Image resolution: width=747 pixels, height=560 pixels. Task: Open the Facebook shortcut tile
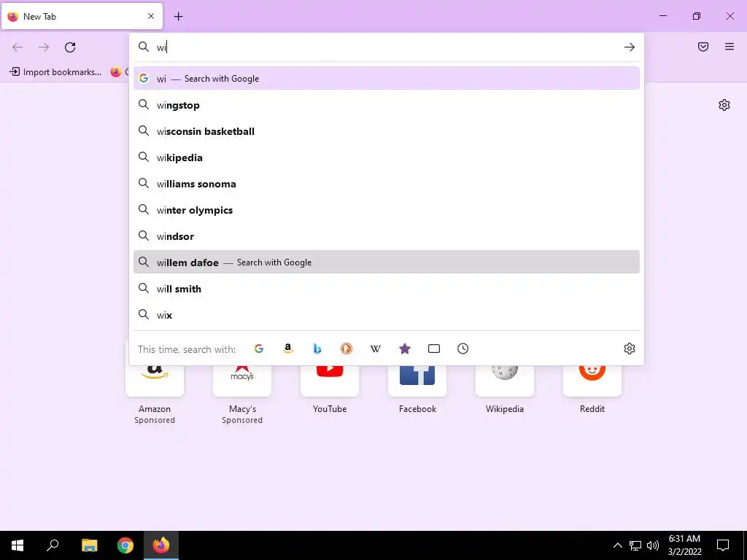click(x=417, y=389)
